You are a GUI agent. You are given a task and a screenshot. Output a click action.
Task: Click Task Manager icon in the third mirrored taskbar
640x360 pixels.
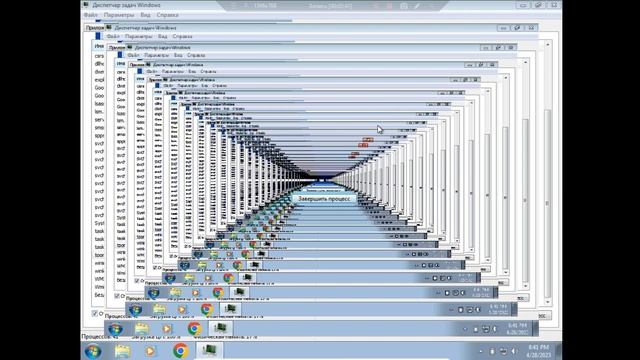tap(239, 291)
